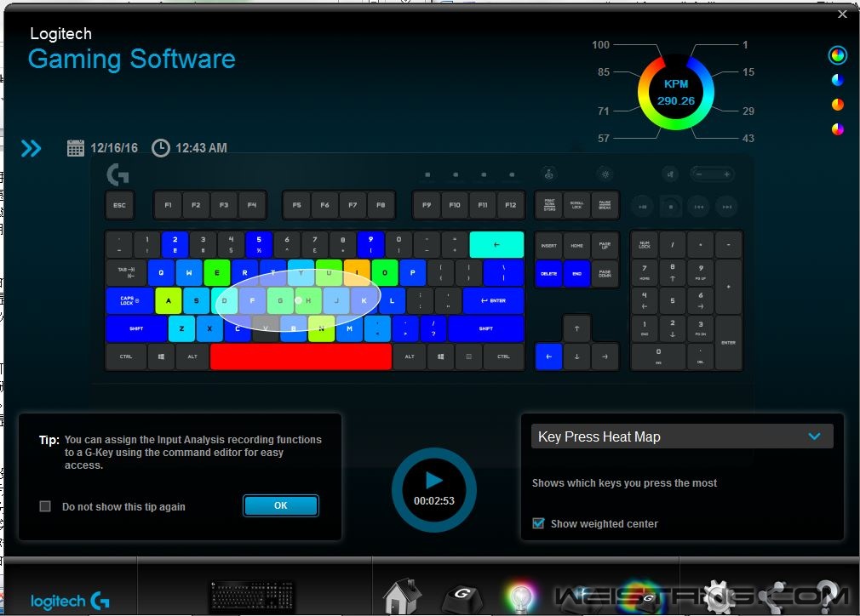Open the Key Press Heat Map dropdown
860x616 pixels.
coord(682,436)
